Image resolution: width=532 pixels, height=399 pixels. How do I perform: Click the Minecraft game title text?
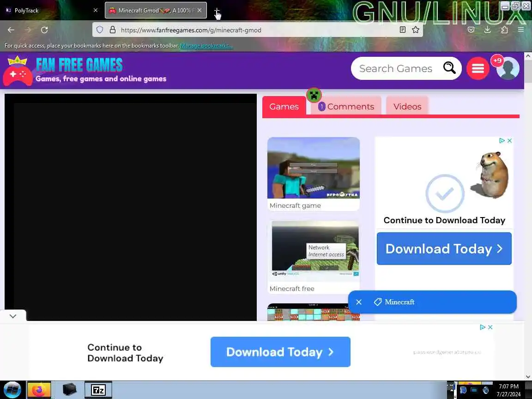[295, 206]
